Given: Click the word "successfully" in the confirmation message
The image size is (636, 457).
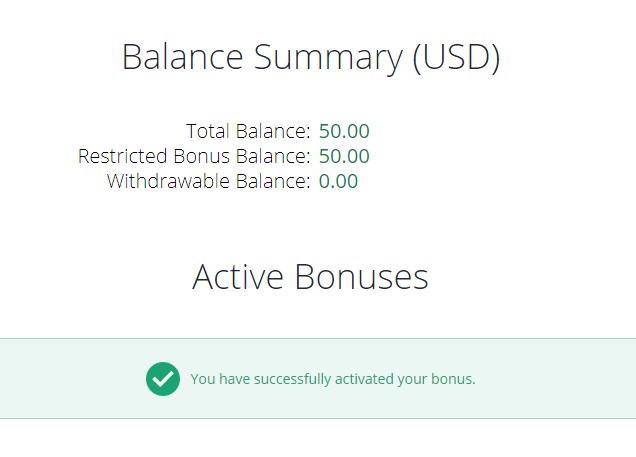Looking at the screenshot, I should point(292,380).
